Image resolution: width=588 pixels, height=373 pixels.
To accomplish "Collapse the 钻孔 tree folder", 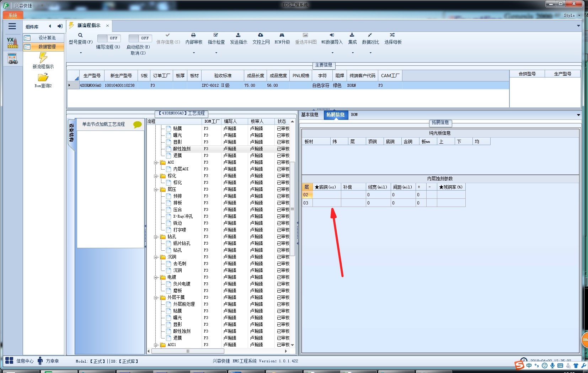I will (156, 237).
